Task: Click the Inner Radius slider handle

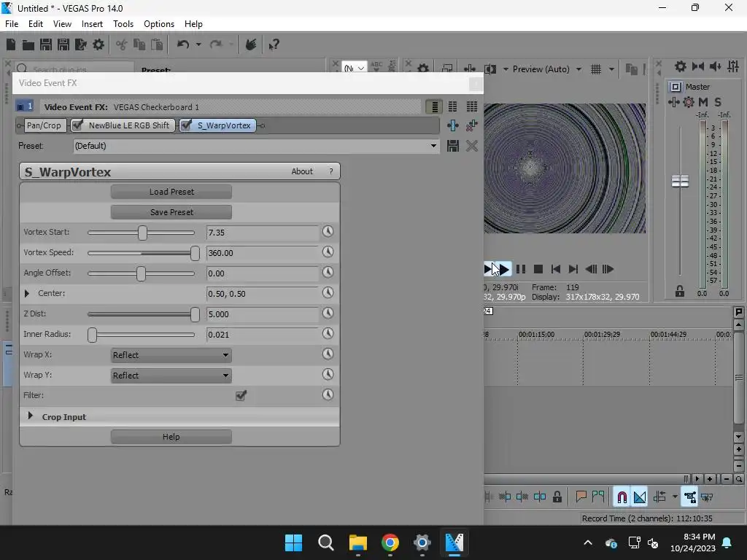Action: click(x=93, y=335)
